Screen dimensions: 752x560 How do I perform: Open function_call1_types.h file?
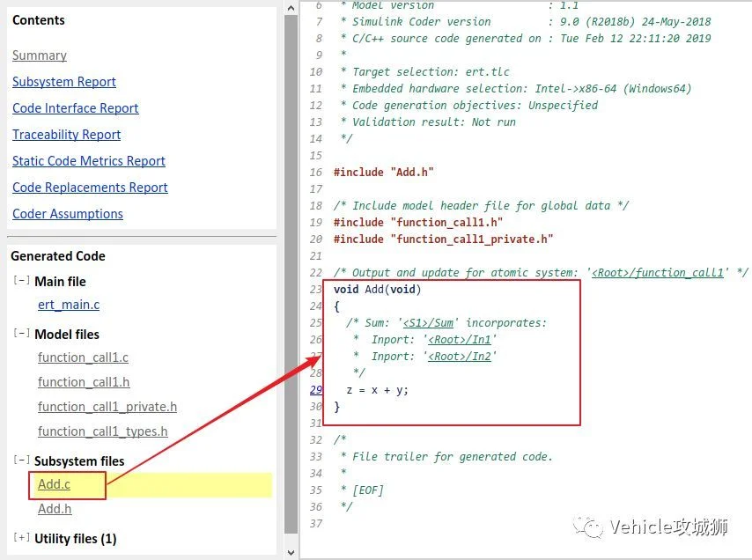coord(103,431)
